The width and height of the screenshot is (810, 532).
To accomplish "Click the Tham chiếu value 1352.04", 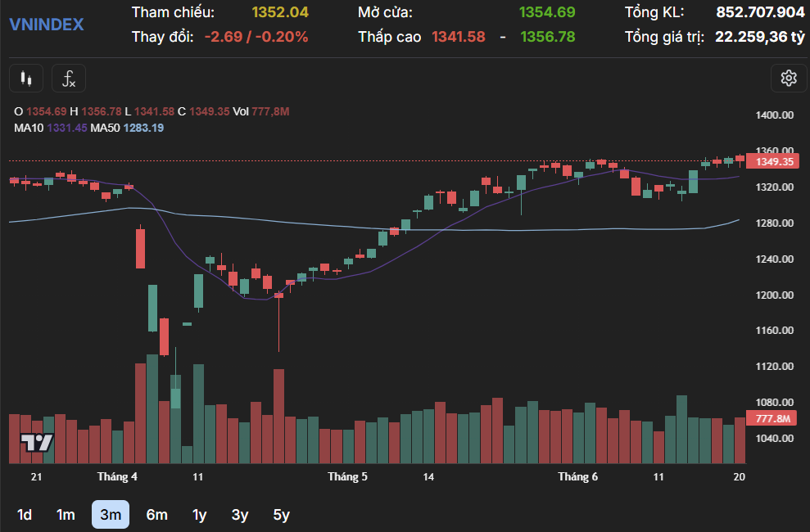I will [280, 12].
